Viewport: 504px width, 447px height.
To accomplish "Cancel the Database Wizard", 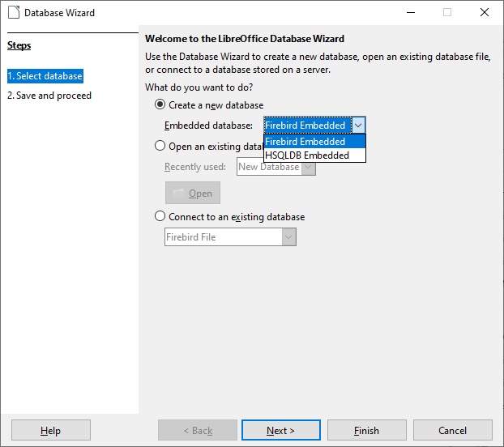I will tap(453, 430).
